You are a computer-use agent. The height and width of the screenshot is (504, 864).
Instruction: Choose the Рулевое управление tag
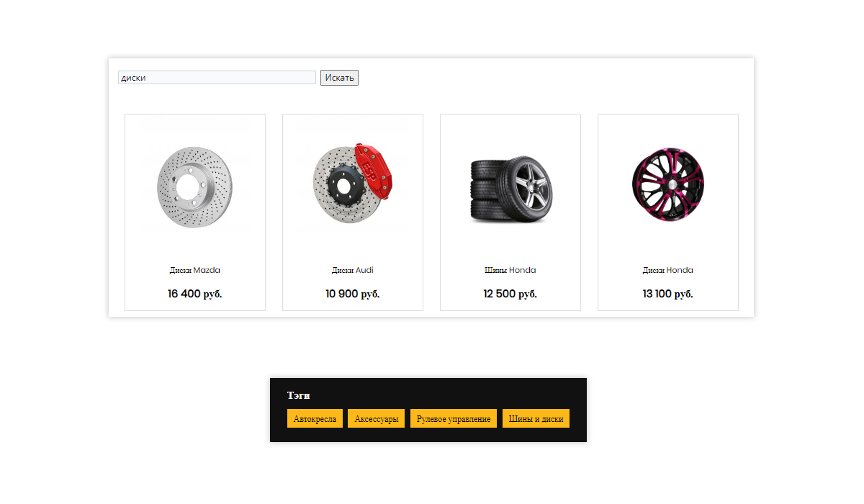[x=454, y=418]
